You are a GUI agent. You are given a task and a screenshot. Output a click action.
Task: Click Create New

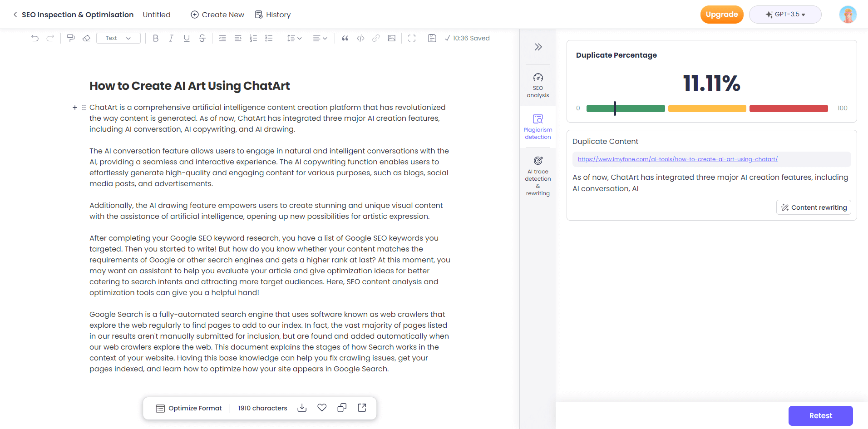coord(217,15)
